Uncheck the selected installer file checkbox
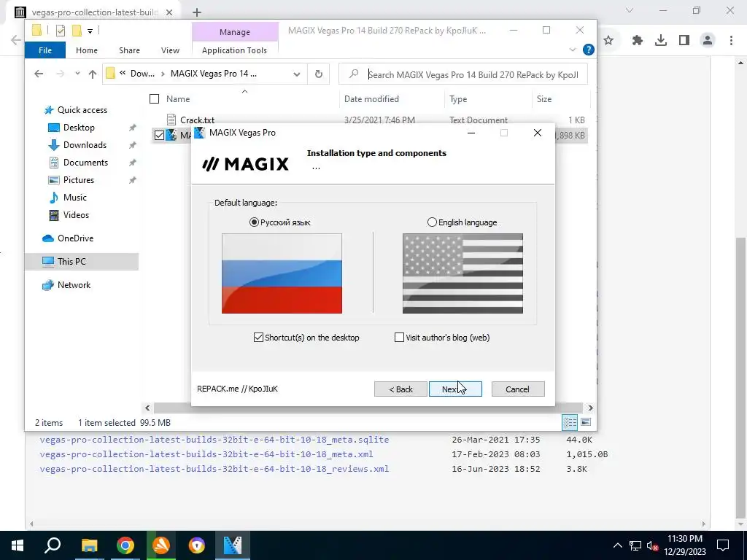 point(159,135)
